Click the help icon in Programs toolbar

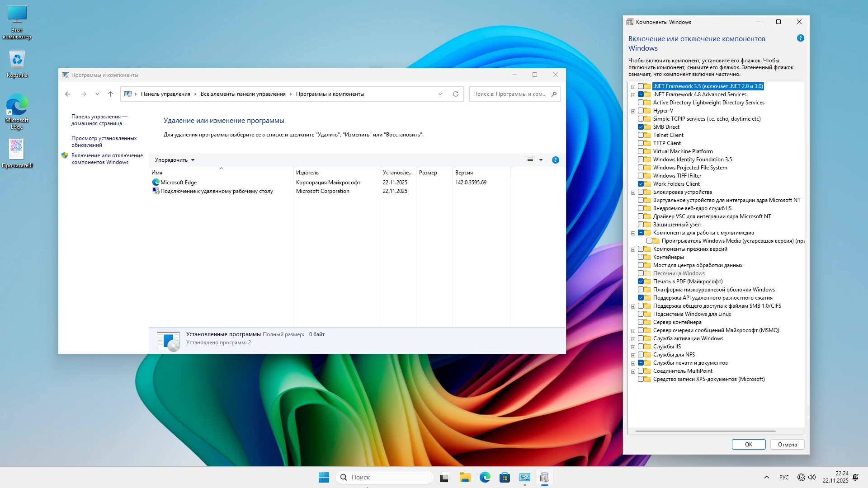pos(556,160)
